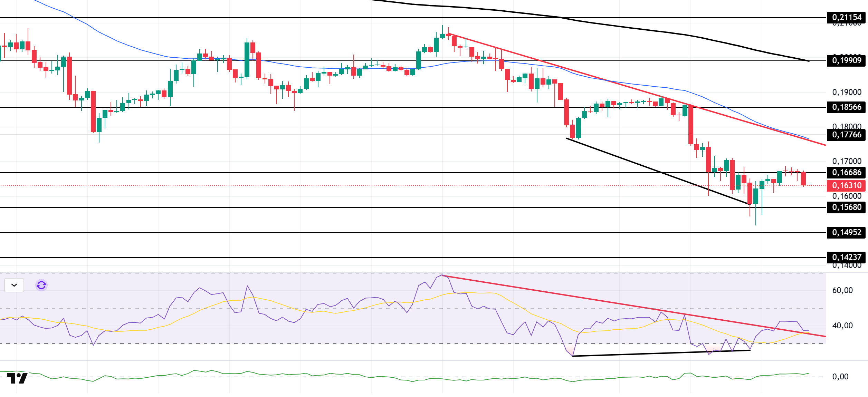Click the 0,14237 price level label
Screen dimensions: 868x397
coord(846,258)
